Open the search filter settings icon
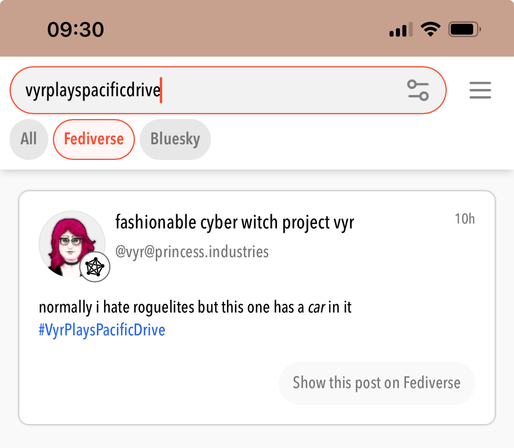Viewport: 514px width, 448px height. [418, 90]
